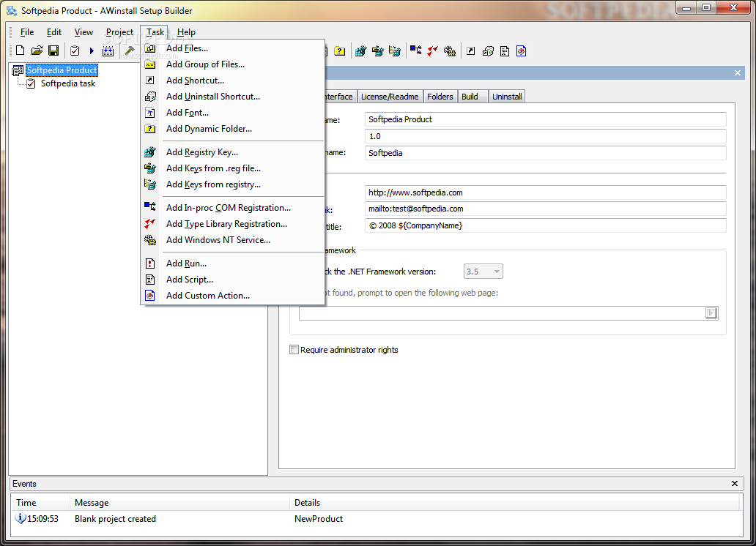
Task: Choose Add Files from Task menu
Action: coord(233,48)
